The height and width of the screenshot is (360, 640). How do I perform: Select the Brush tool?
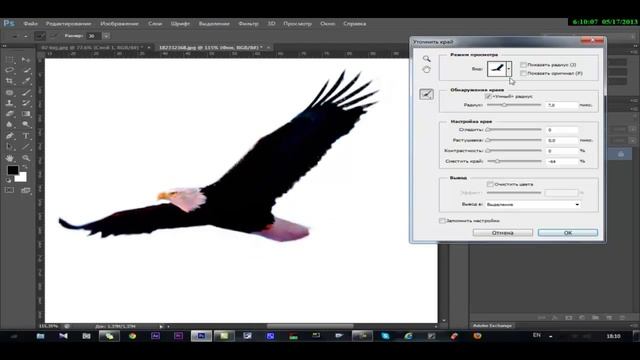[x=26, y=92]
